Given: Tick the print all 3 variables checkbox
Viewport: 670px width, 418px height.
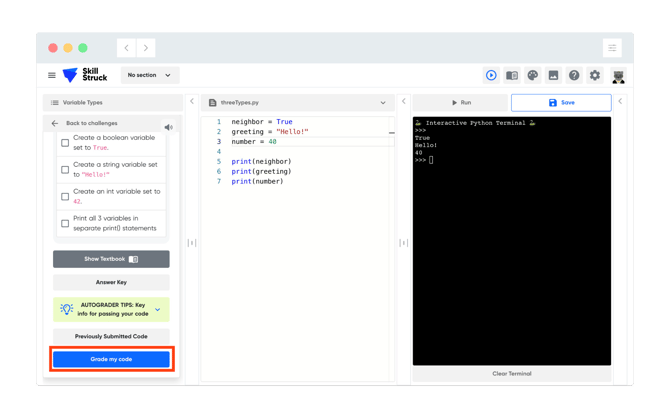Looking at the screenshot, I should 65,224.
